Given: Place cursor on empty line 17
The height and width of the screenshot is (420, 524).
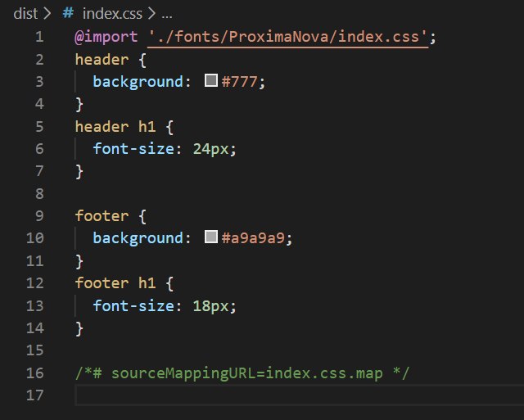Looking at the screenshot, I should 299,395.
